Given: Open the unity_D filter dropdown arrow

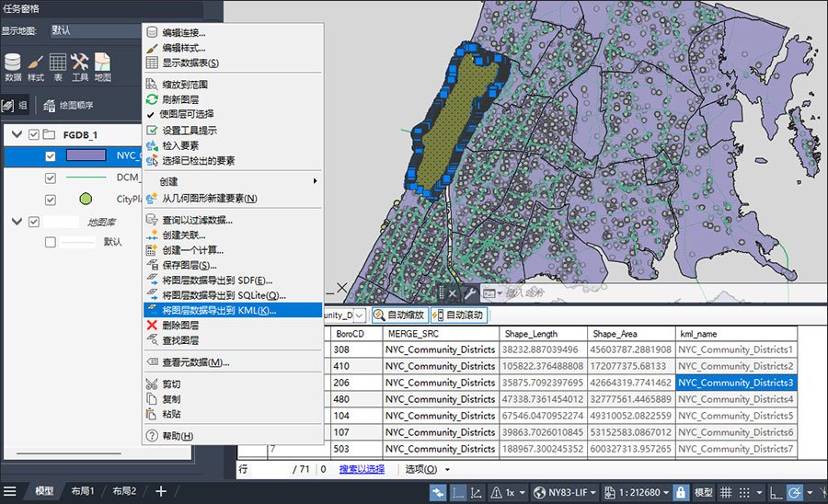Looking at the screenshot, I should 359,315.
